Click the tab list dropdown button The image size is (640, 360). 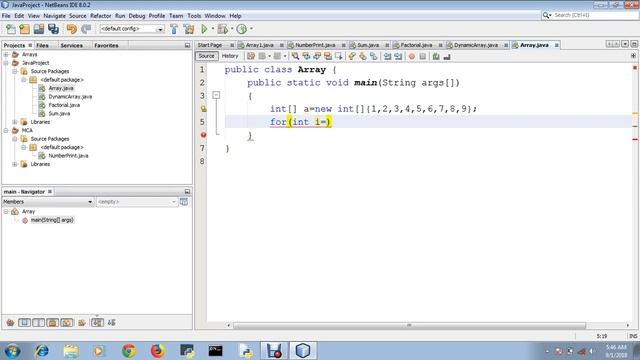625,44
